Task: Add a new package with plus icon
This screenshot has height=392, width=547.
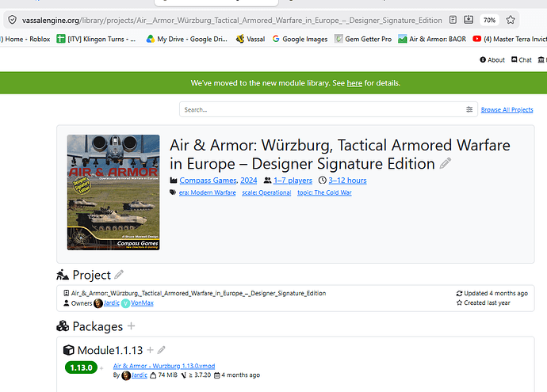Action: [131, 326]
